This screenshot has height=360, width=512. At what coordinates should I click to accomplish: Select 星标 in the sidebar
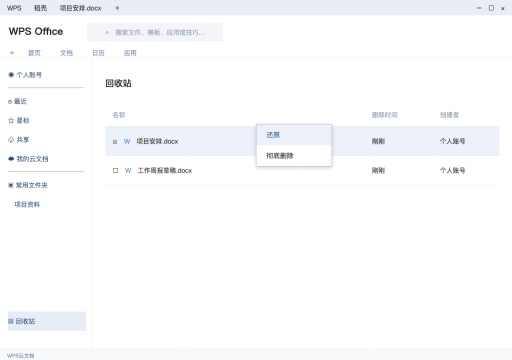point(23,120)
